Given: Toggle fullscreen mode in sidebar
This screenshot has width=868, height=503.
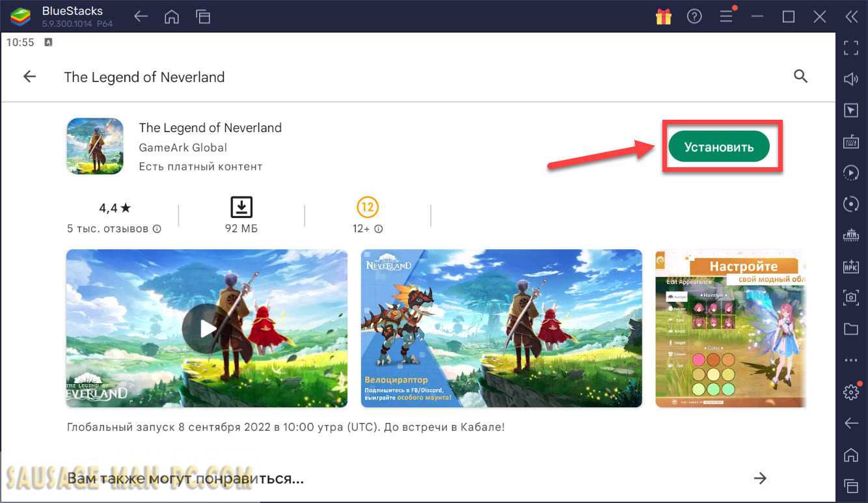Looking at the screenshot, I should tap(851, 48).
